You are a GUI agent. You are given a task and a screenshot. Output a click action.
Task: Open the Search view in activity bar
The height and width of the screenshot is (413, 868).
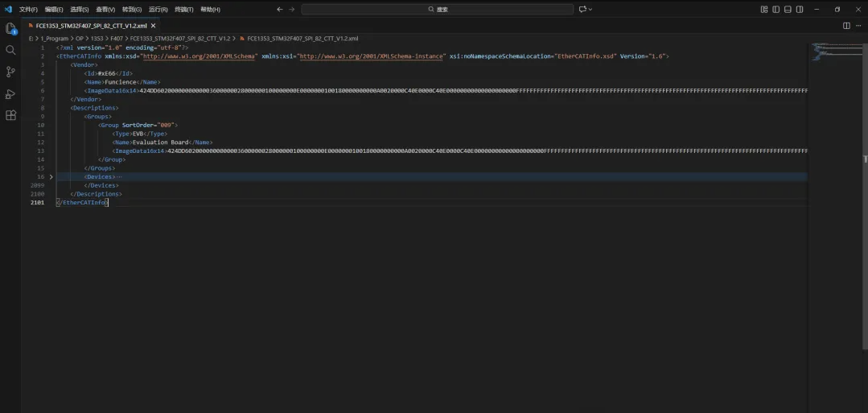point(10,50)
